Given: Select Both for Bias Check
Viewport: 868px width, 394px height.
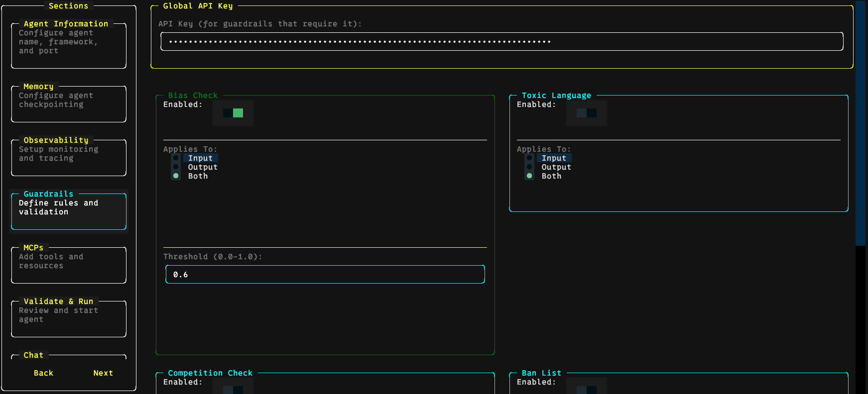Looking at the screenshot, I should click(198, 176).
